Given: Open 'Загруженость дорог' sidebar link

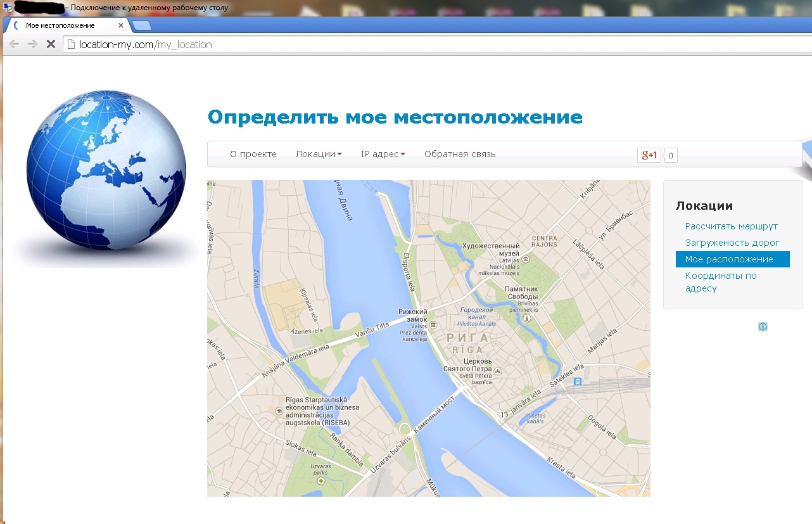Looking at the screenshot, I should [x=732, y=243].
